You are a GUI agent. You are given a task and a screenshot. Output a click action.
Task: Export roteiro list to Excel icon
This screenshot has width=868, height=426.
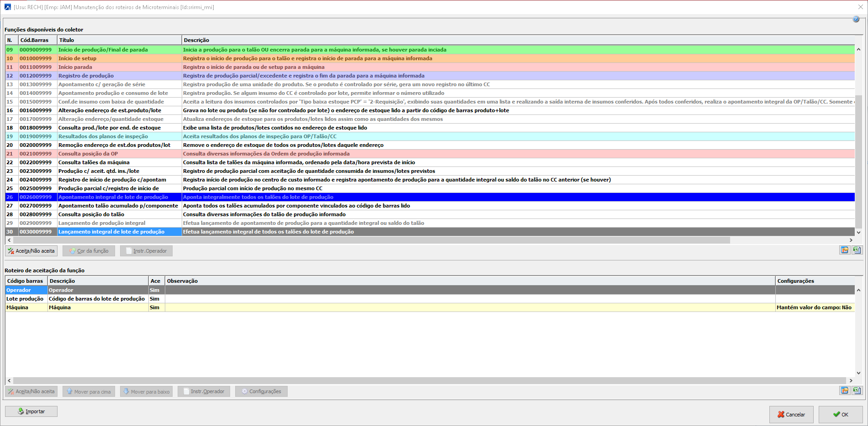(857, 390)
